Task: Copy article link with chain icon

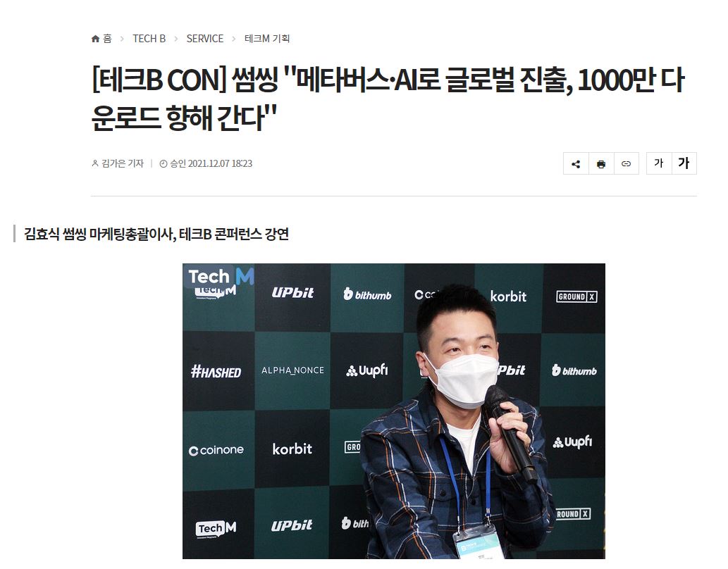Action: [x=627, y=163]
